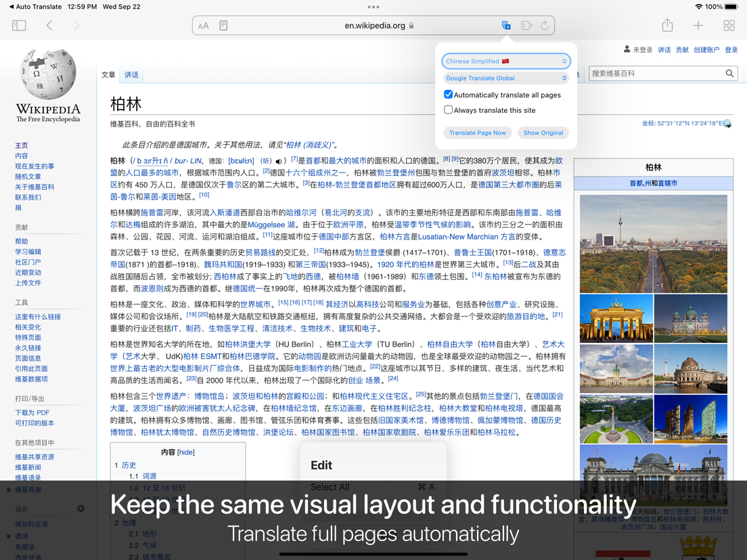Screen dimensions: 747x560
Task: Click 创建账户 create account link
Action: point(706,49)
